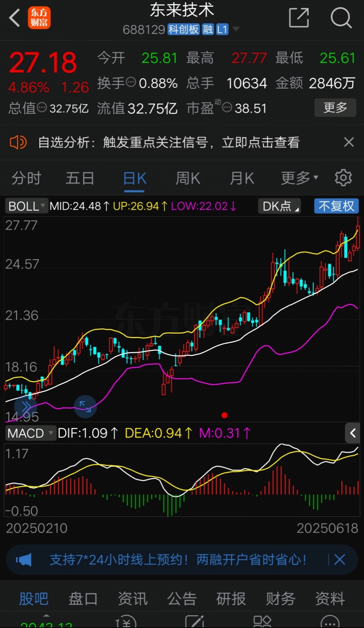Image resolution: width=364 pixels, height=628 pixels.
Task: Tap the start date 20250210
Action: click(x=37, y=528)
